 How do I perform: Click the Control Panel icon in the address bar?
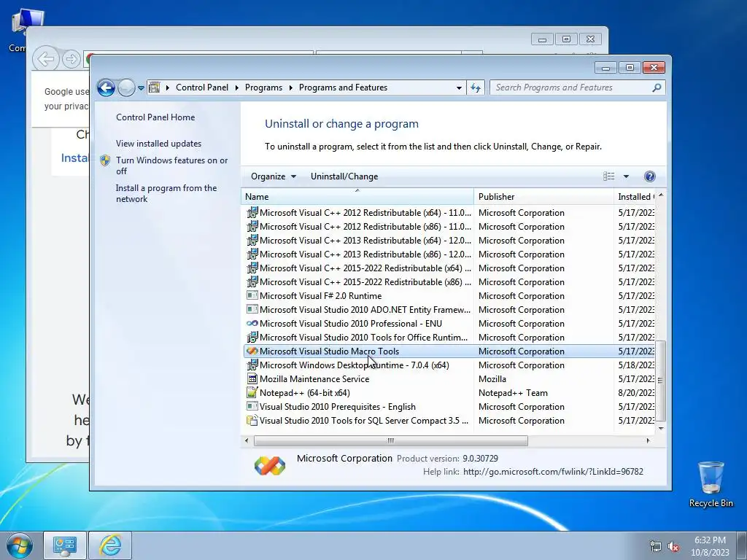click(x=155, y=87)
